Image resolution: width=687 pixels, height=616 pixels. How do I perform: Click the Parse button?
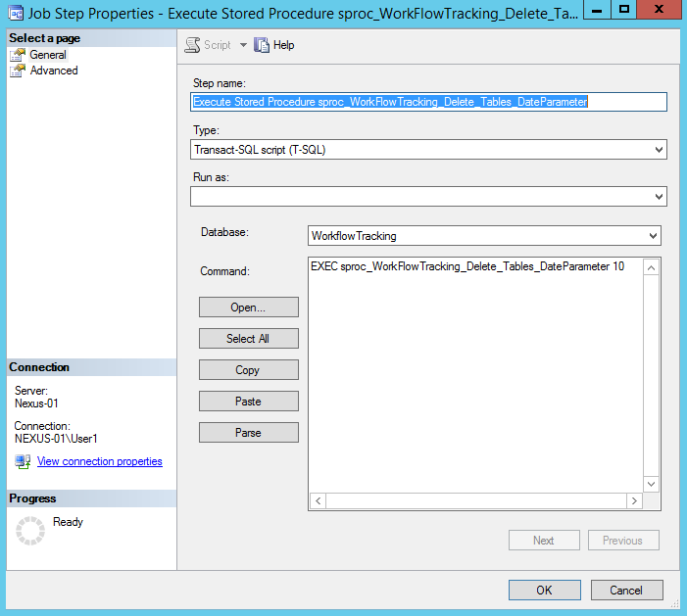coord(248,433)
